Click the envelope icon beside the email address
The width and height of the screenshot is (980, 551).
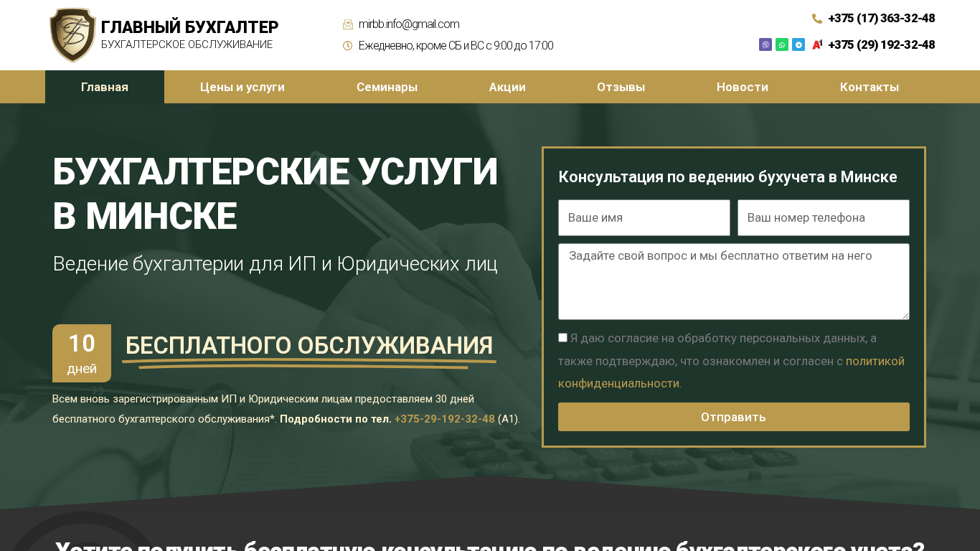pos(348,24)
